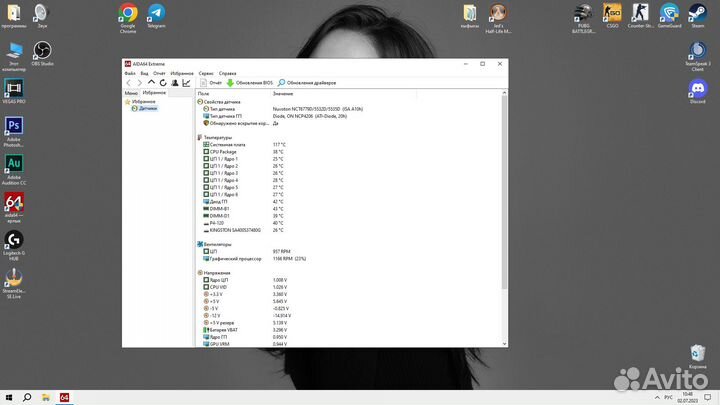This screenshot has height=405, width=720.
Task: Open the Steam desktop icon
Action: coord(697,14)
